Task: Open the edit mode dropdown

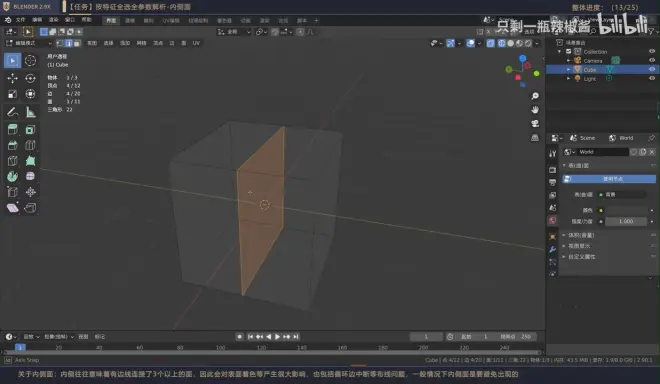Action: pyautogui.click(x=28, y=43)
